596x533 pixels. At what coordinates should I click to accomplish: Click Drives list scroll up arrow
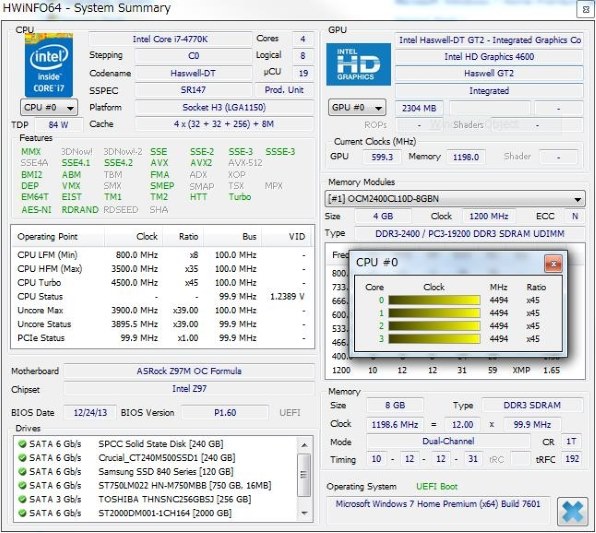[304, 445]
